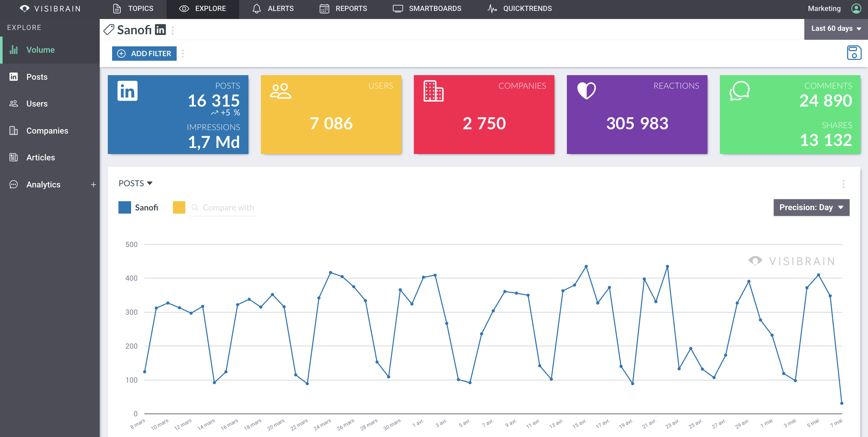The width and height of the screenshot is (868, 437).
Task: Open the Last 60 days date dropdown
Action: click(836, 29)
